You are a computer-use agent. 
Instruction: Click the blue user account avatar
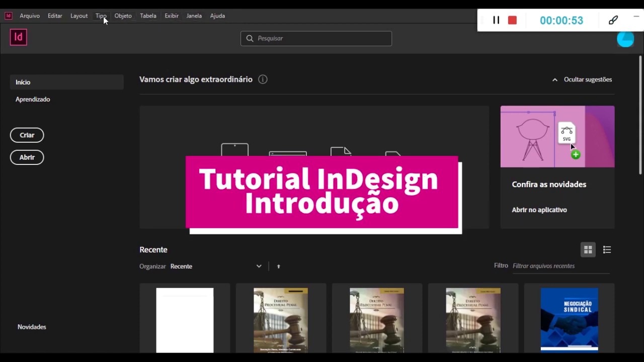(625, 39)
